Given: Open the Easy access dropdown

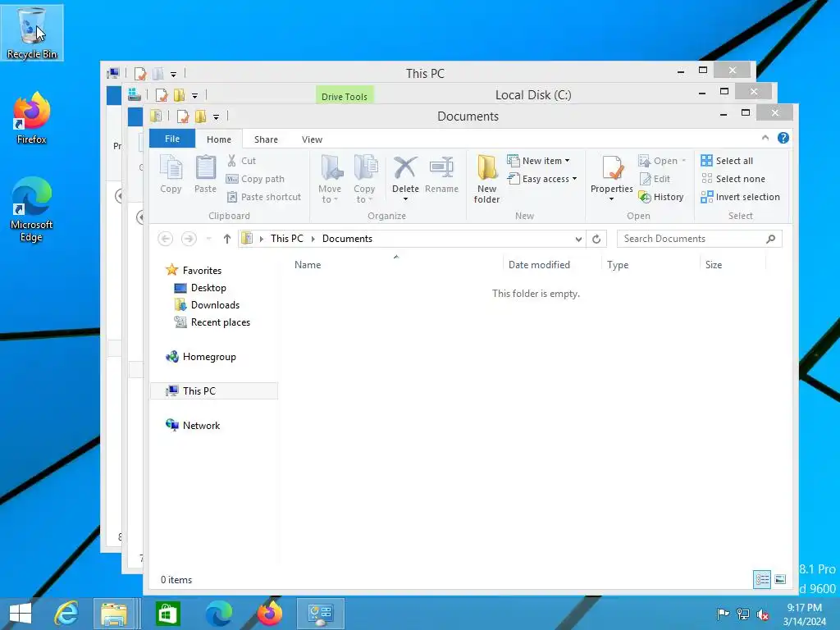Looking at the screenshot, I should point(542,179).
